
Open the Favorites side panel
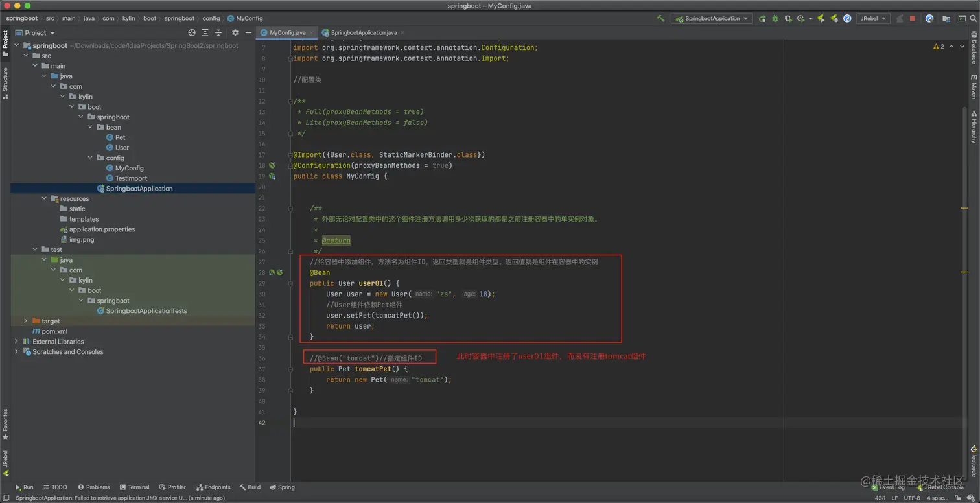pyautogui.click(x=5, y=424)
